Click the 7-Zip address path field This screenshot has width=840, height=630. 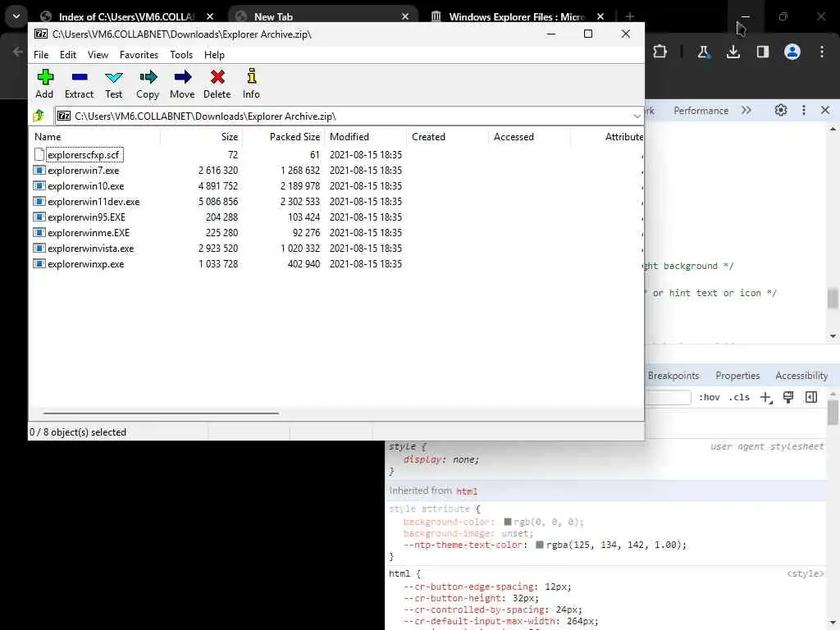(x=348, y=116)
